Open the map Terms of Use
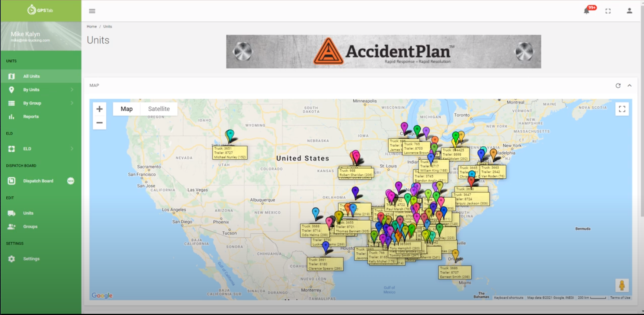 pyautogui.click(x=620, y=298)
